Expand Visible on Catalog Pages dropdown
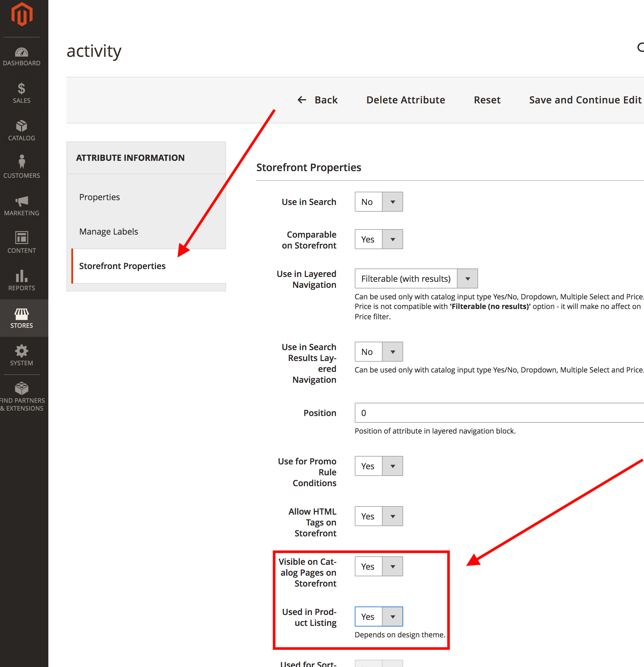The width and height of the screenshot is (644, 667). tap(379, 567)
